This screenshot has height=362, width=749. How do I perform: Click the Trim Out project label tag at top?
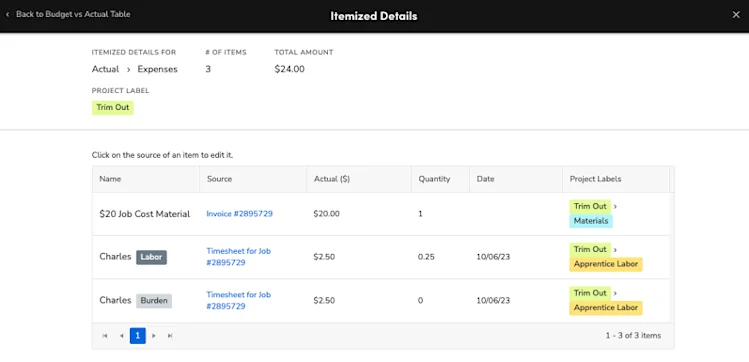(113, 107)
